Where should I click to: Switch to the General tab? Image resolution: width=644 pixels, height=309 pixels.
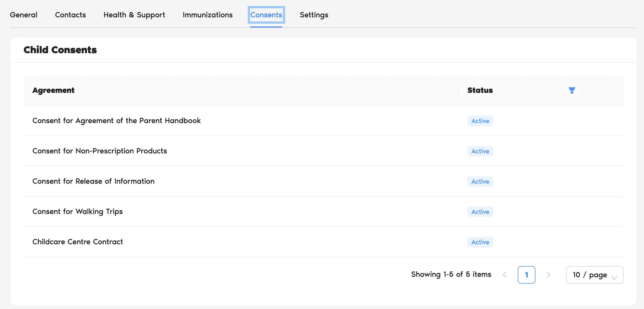24,15
